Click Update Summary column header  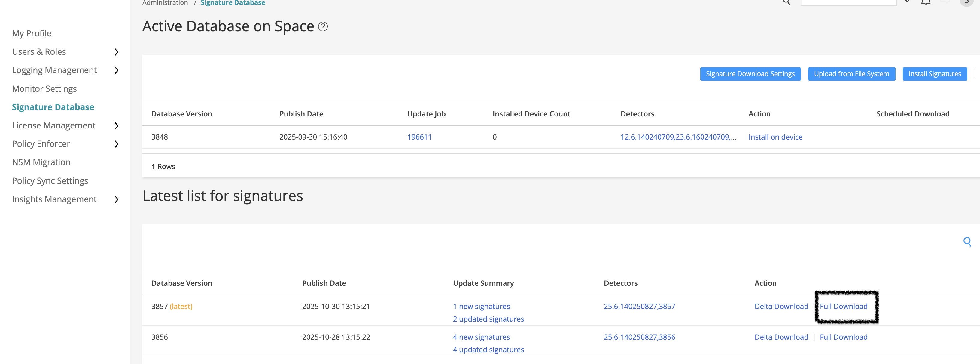click(483, 283)
